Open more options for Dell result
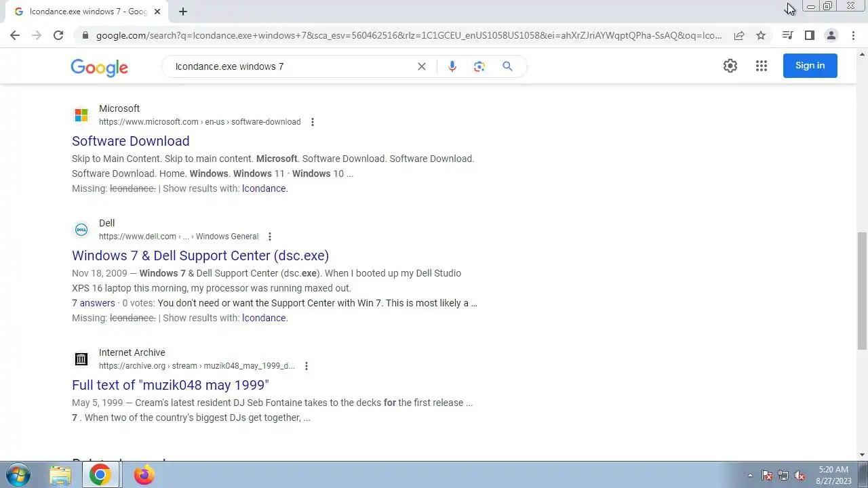This screenshot has width=868, height=488. point(270,237)
